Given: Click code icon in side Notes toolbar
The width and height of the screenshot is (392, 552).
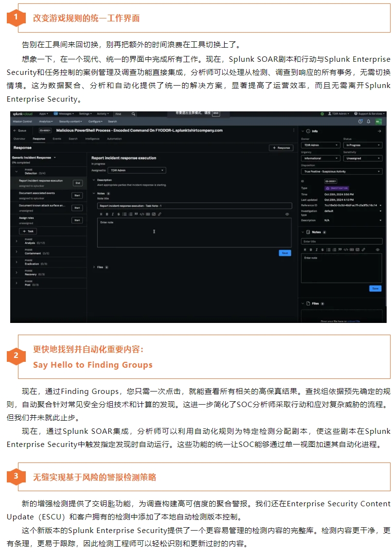Looking at the screenshot, I should click(346, 249).
